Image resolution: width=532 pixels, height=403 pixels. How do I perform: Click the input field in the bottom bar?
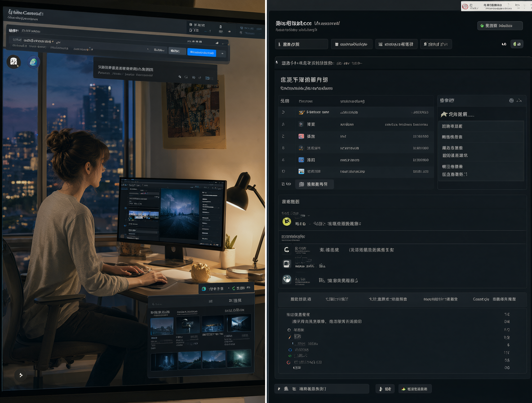tap(322, 389)
